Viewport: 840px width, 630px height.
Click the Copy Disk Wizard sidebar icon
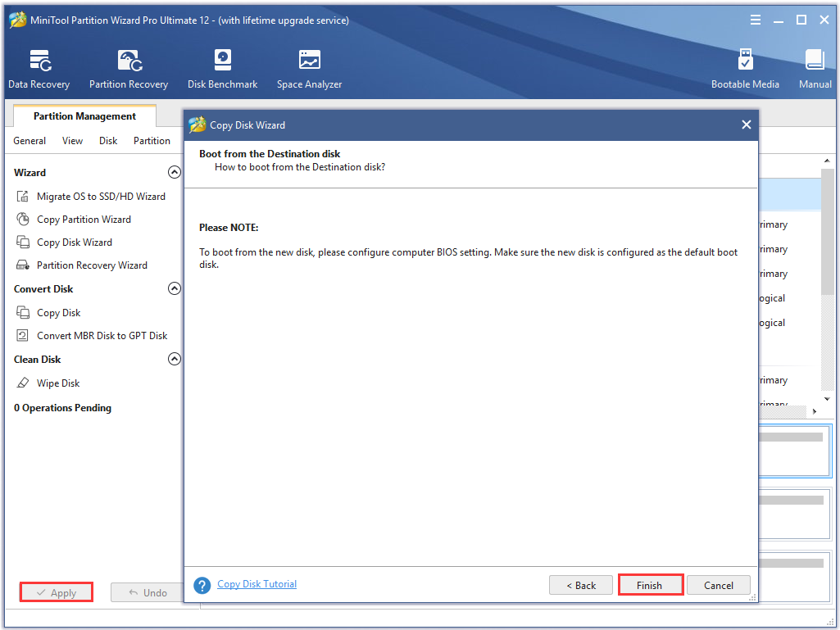pyautogui.click(x=22, y=242)
